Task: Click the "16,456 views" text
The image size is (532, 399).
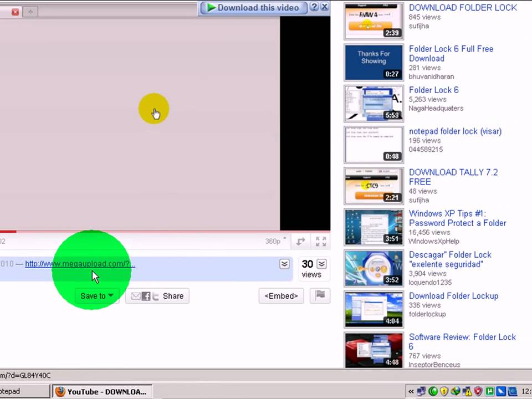Action: [429, 232]
